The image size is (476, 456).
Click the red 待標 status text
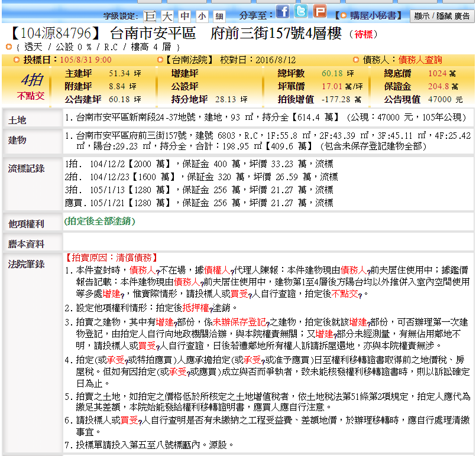364,34
